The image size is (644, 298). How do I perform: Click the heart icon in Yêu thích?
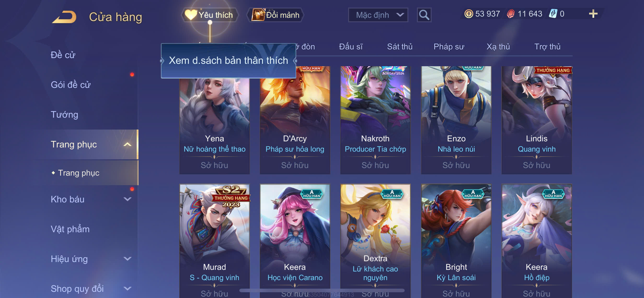pyautogui.click(x=190, y=15)
